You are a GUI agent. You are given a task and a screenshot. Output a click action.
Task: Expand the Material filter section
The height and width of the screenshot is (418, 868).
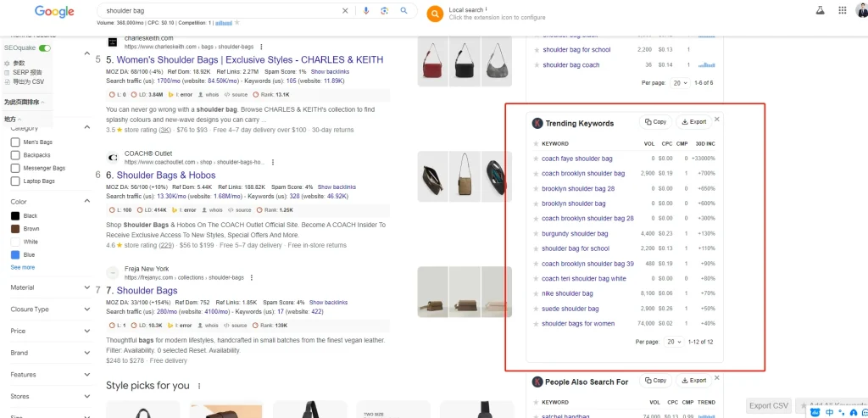click(x=87, y=287)
